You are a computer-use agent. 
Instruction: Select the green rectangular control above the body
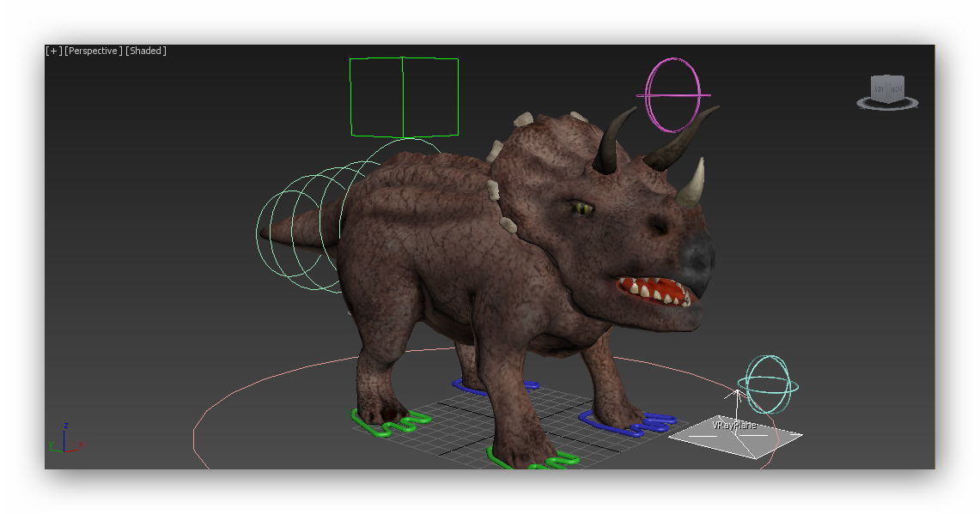pos(404,97)
